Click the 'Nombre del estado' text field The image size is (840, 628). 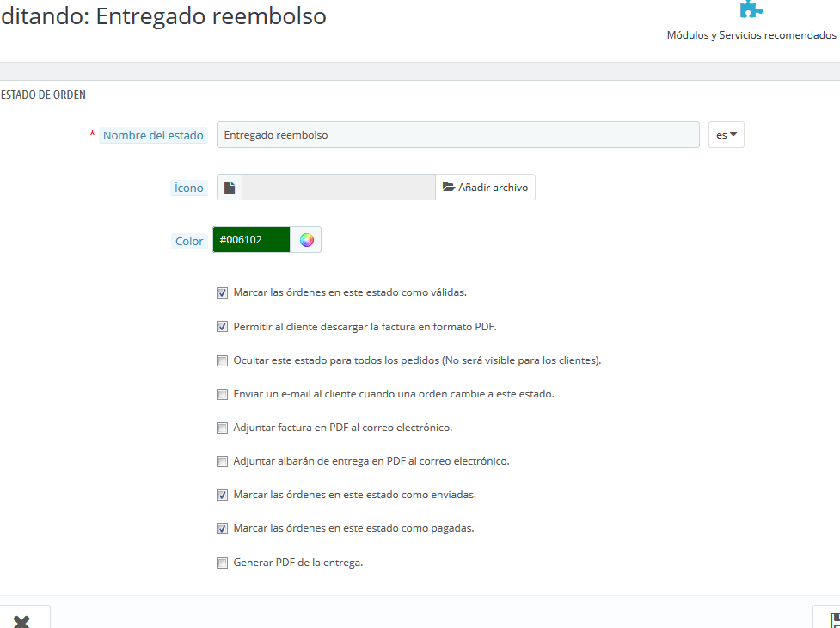(458, 134)
